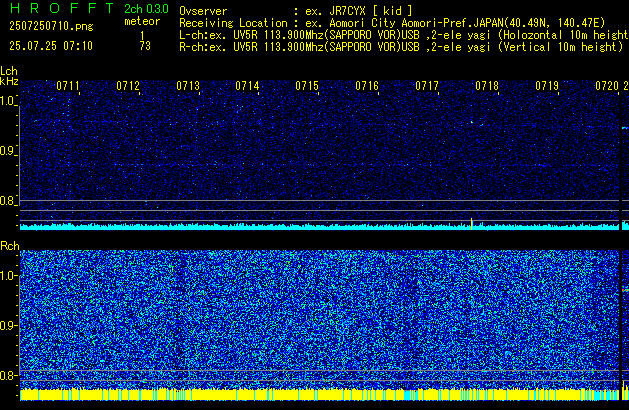Click the Rch 1.0 kHz axis label
The image size is (629, 410).
pos(8,276)
